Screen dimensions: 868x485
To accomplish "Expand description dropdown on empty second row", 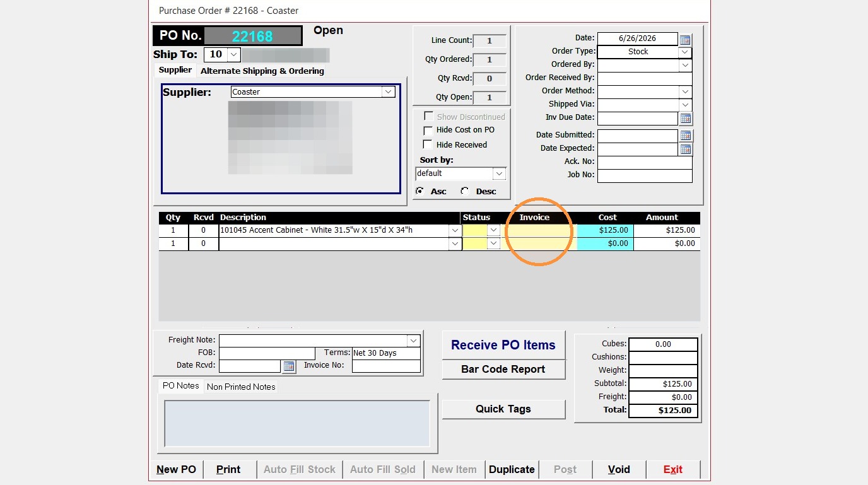I will (455, 243).
